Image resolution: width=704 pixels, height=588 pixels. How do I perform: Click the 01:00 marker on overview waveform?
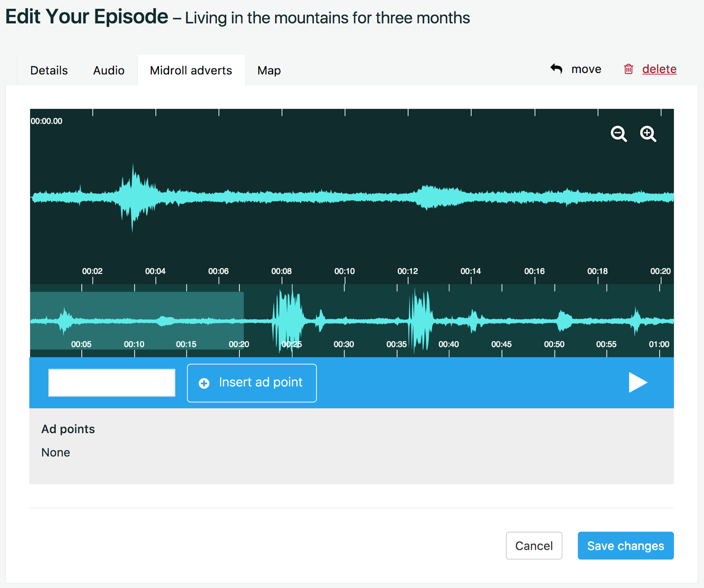(x=659, y=344)
